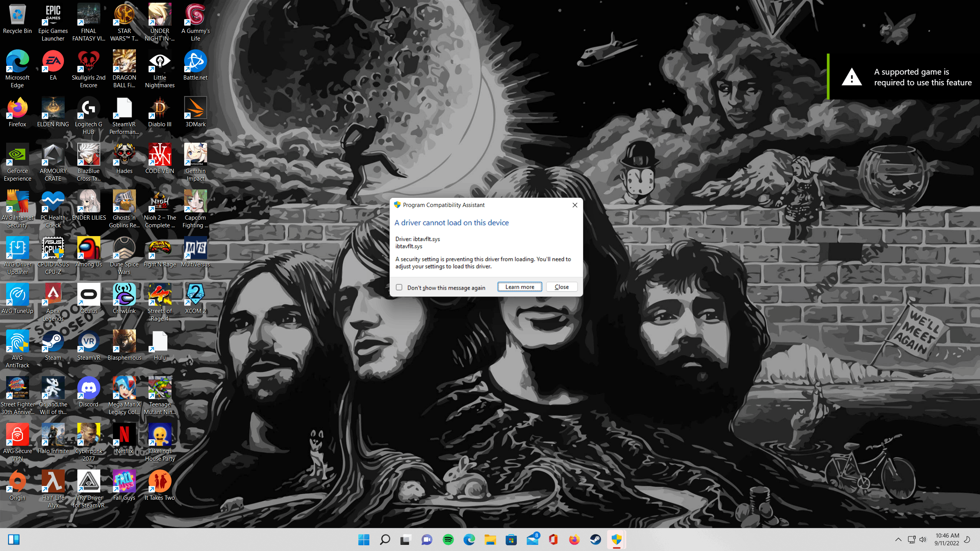Open the clock and date flyout
Screen dimensions: 980x551
pyautogui.click(x=947, y=540)
